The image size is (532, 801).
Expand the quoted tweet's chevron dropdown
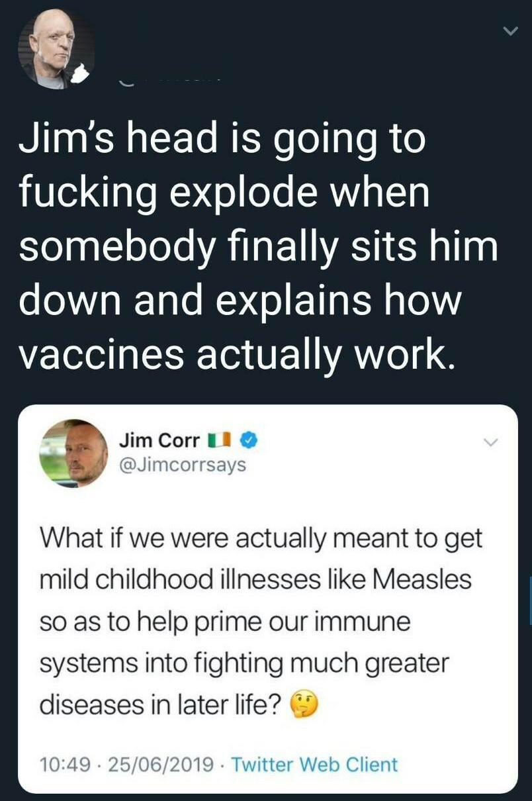490,442
